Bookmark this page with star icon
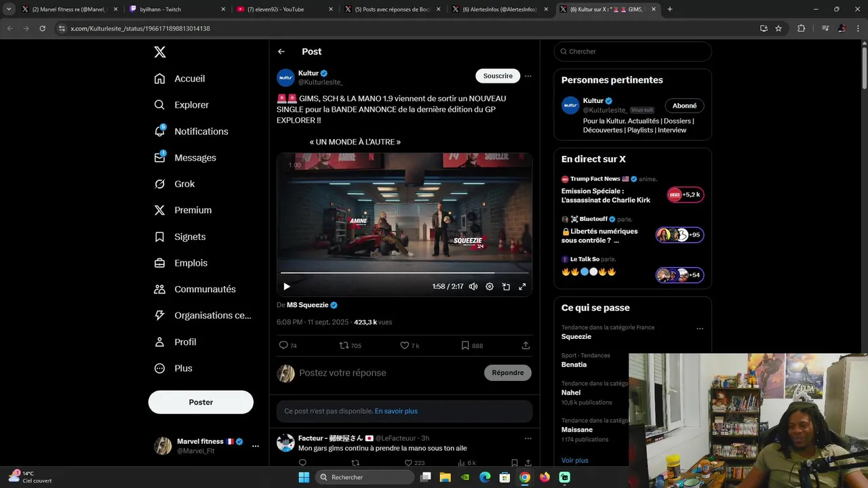Image resolution: width=868 pixels, height=488 pixels. (778, 28)
